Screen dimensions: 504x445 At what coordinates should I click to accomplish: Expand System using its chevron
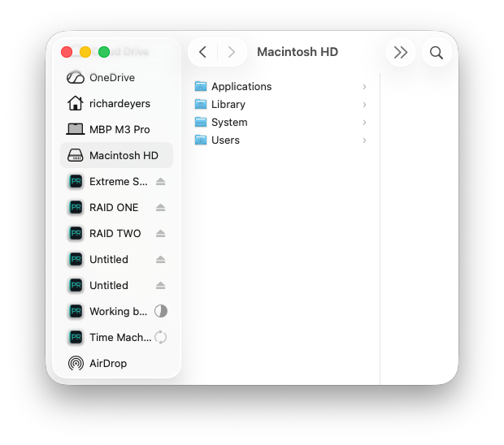coord(364,123)
